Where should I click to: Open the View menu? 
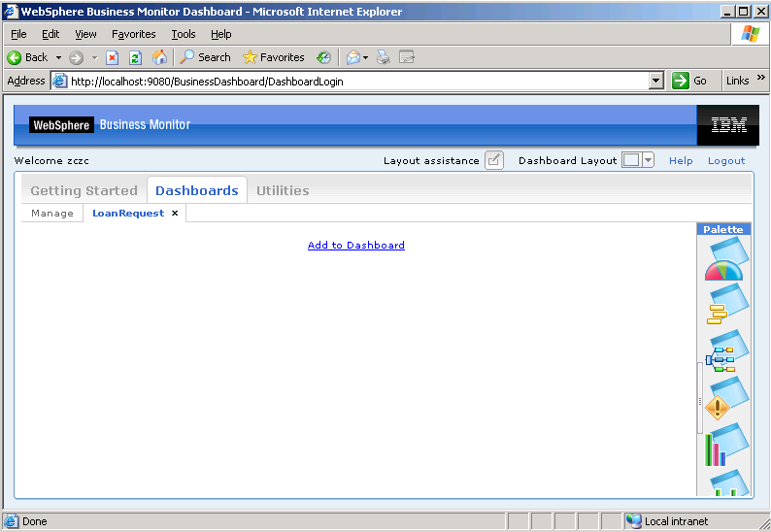pyautogui.click(x=85, y=34)
